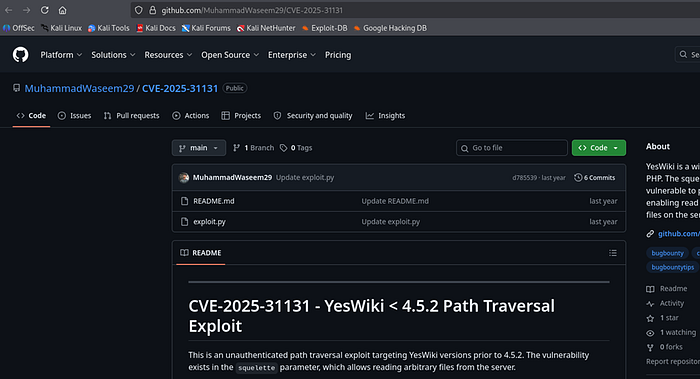Select the README tab in file viewer
Viewport: 700px width, 379px height.
(x=201, y=253)
